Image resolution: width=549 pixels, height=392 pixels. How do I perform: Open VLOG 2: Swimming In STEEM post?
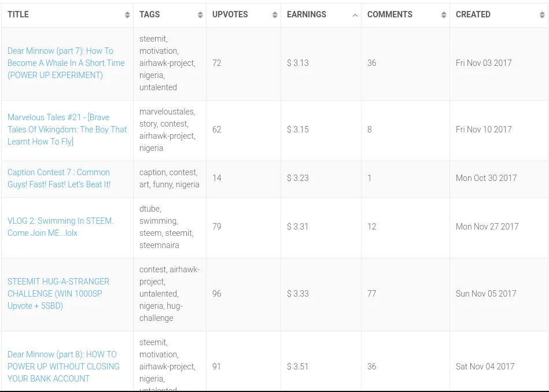(x=61, y=227)
